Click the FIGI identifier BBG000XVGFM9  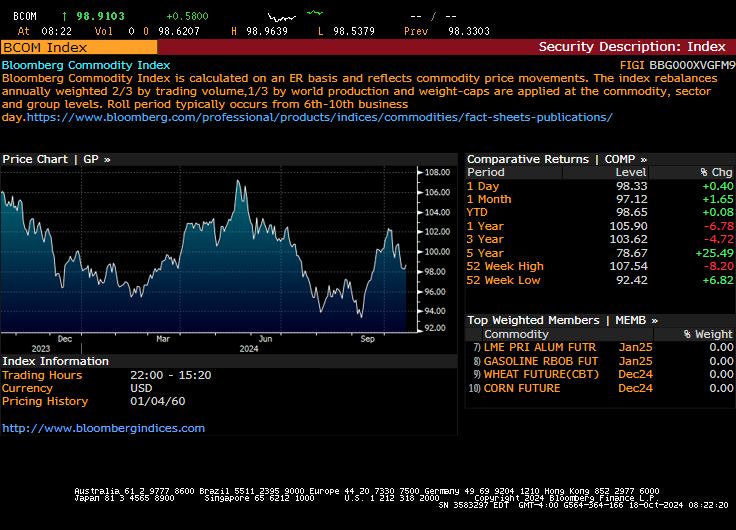[x=691, y=64]
